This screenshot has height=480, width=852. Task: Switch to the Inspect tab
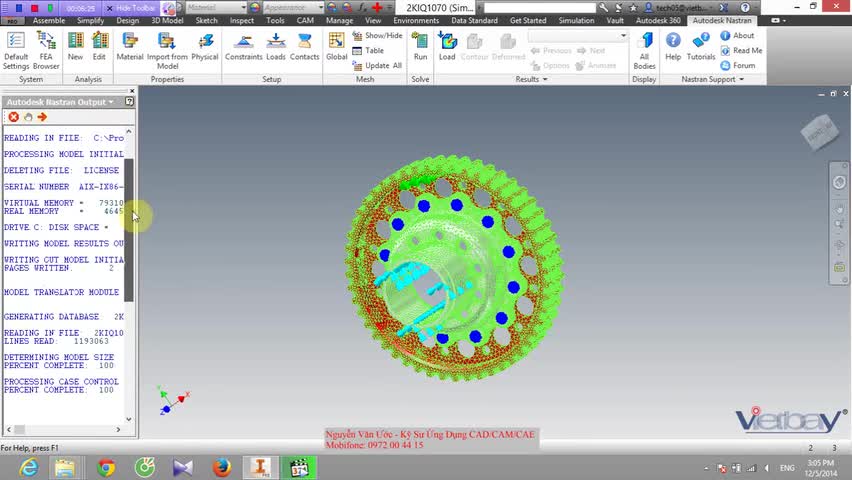pos(242,21)
